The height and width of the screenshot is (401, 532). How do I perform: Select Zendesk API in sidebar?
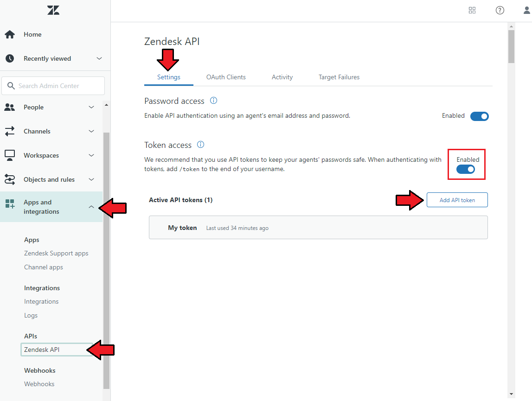(56, 350)
